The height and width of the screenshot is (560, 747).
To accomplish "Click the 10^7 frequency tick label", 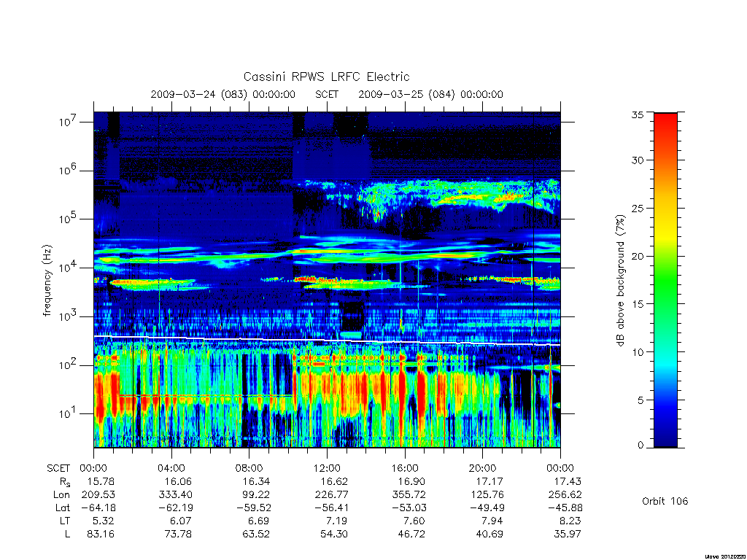I will 69,122.
